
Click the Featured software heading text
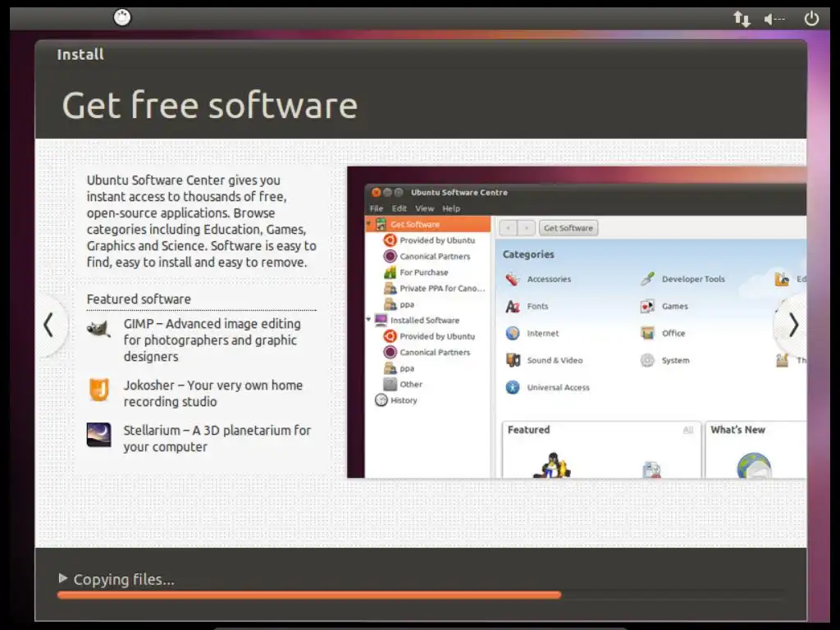click(x=139, y=299)
